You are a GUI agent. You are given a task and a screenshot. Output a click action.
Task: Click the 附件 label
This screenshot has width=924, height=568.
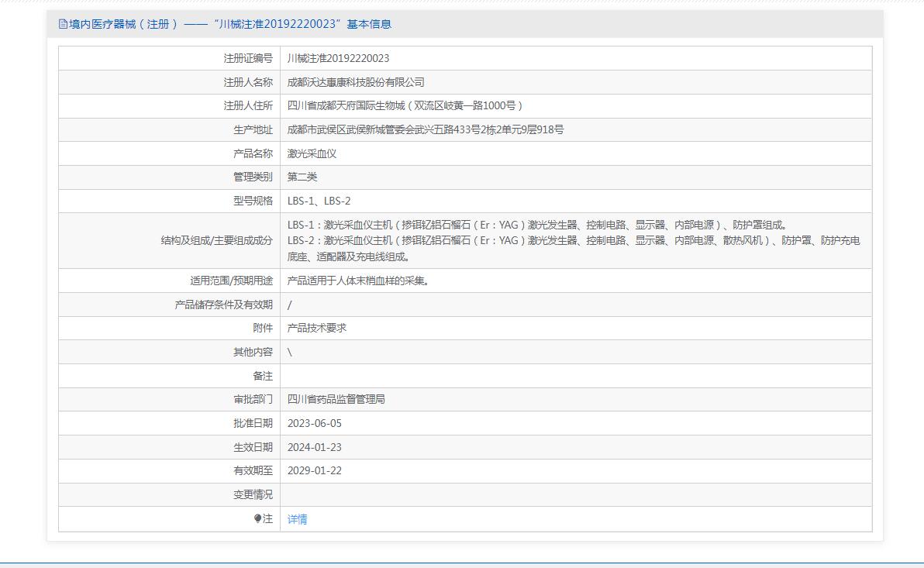pyautogui.click(x=263, y=328)
